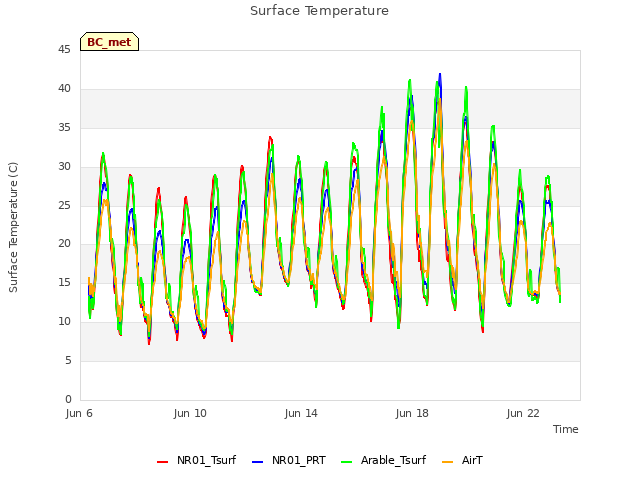Viewport: 640px width, 480px height.
Task: Click the Jun 10 x-axis tick label
Action: click(x=190, y=413)
